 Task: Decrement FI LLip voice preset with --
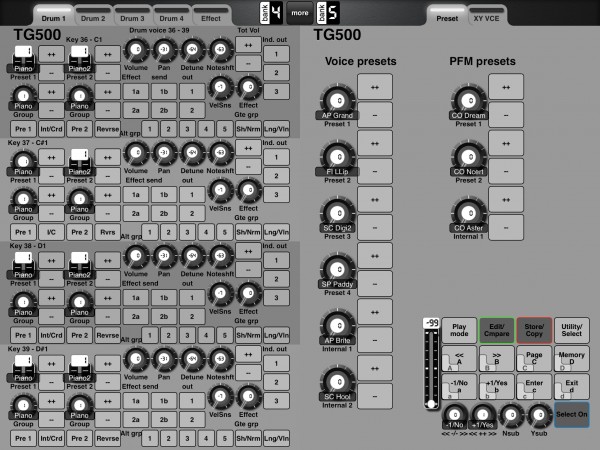(x=375, y=171)
